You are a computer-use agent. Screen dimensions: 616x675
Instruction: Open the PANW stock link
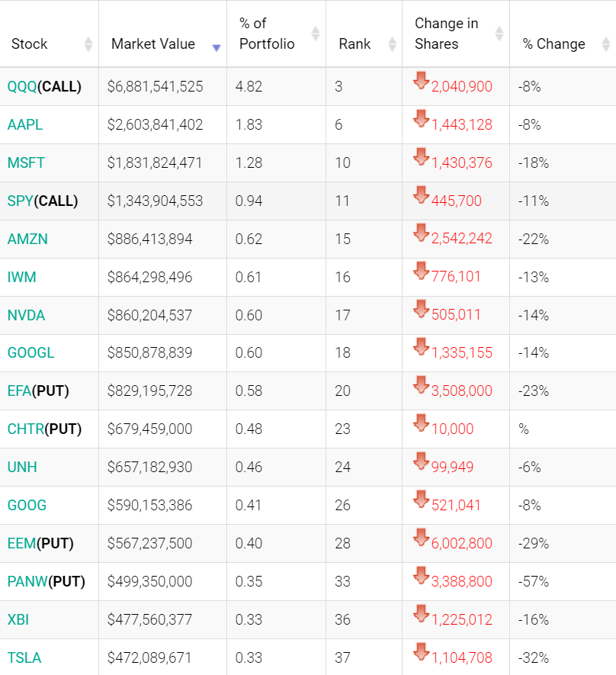(x=27, y=582)
